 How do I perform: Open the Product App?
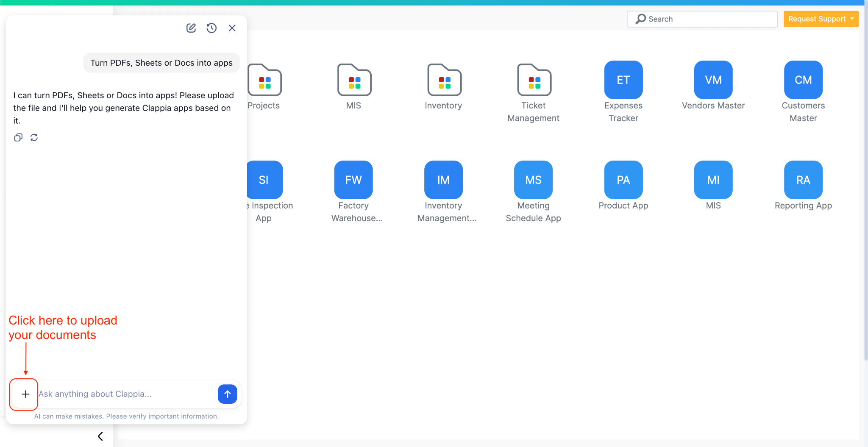(x=623, y=180)
